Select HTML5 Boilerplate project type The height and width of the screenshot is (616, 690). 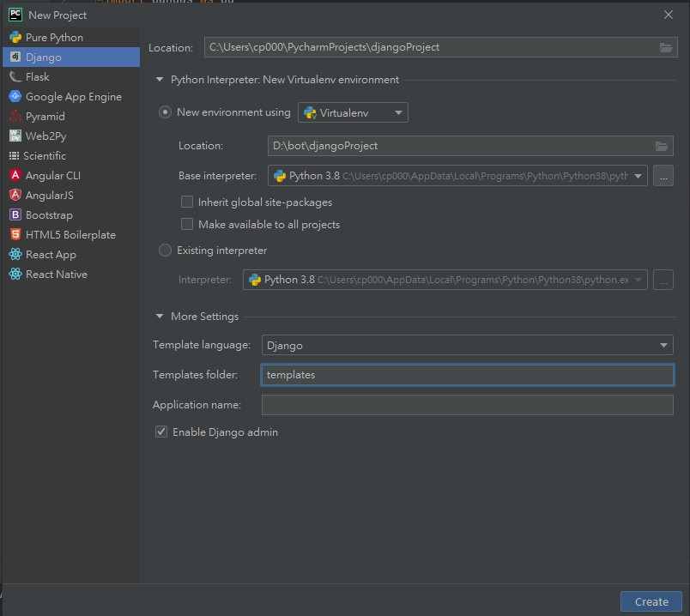click(x=71, y=234)
